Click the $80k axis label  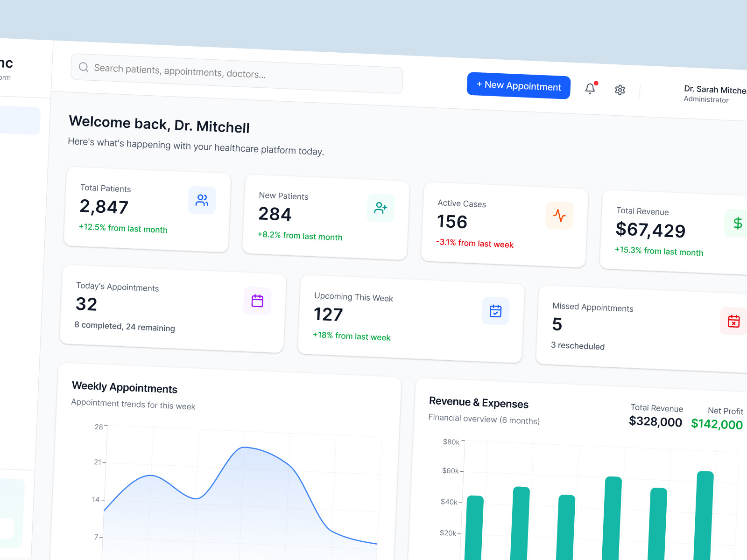point(451,442)
